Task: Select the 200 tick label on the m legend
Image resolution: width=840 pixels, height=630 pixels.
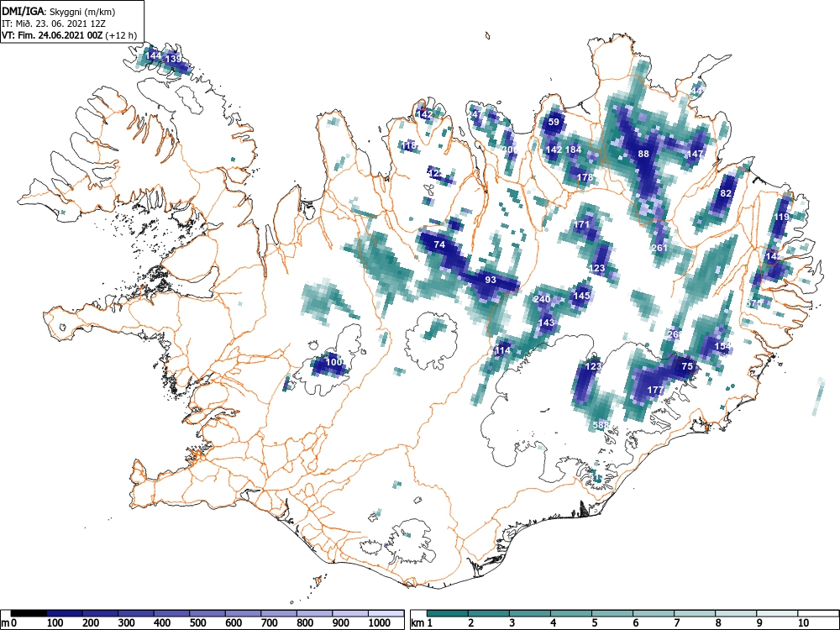Action: 91,622
